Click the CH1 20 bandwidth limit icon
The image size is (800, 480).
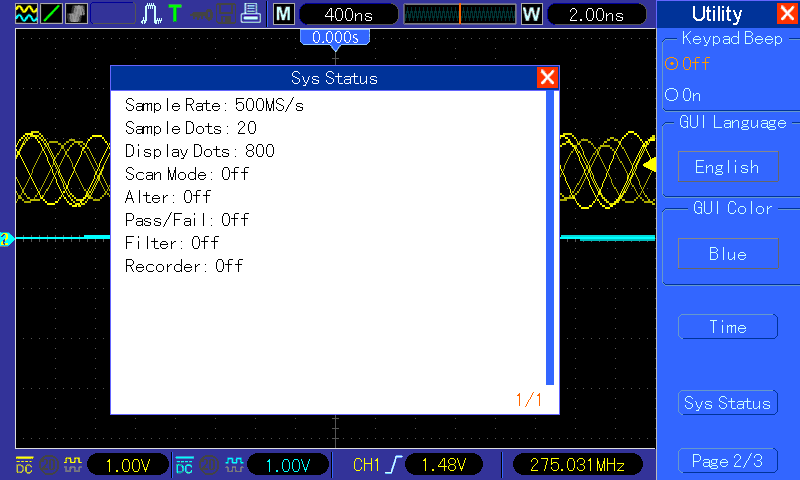pyautogui.click(x=49, y=465)
